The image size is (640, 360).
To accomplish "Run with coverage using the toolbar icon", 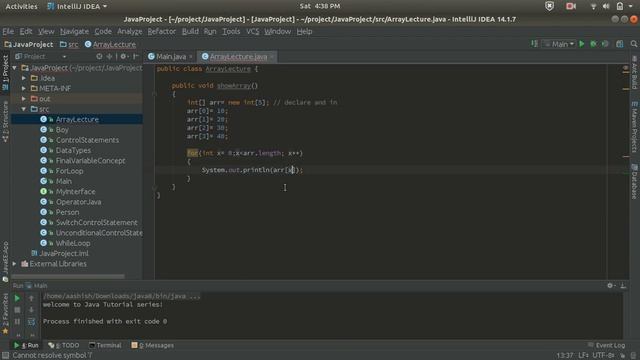I will tap(605, 44).
